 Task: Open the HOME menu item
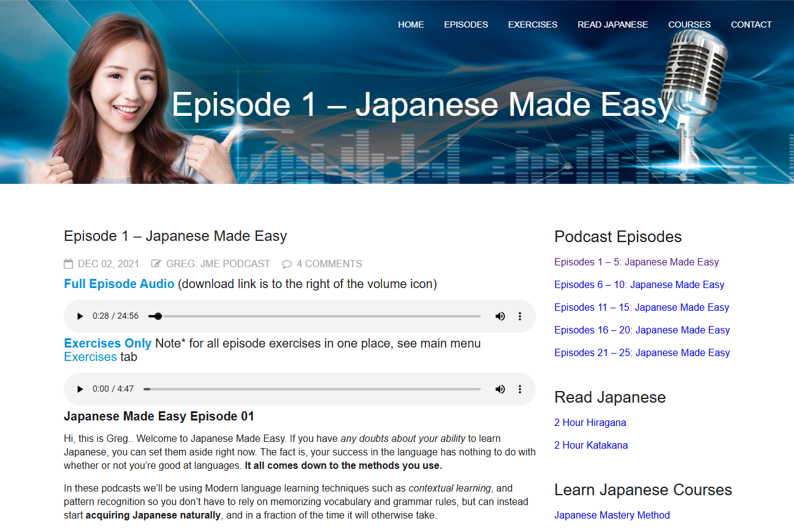411,25
